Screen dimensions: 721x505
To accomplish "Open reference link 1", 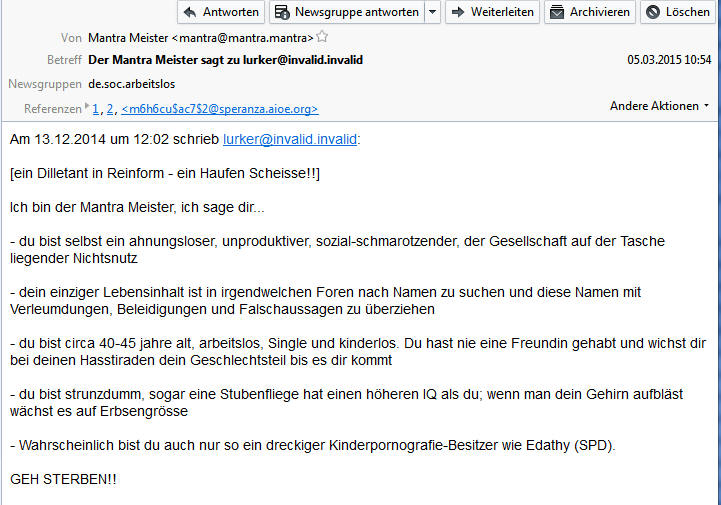I will [x=95, y=109].
